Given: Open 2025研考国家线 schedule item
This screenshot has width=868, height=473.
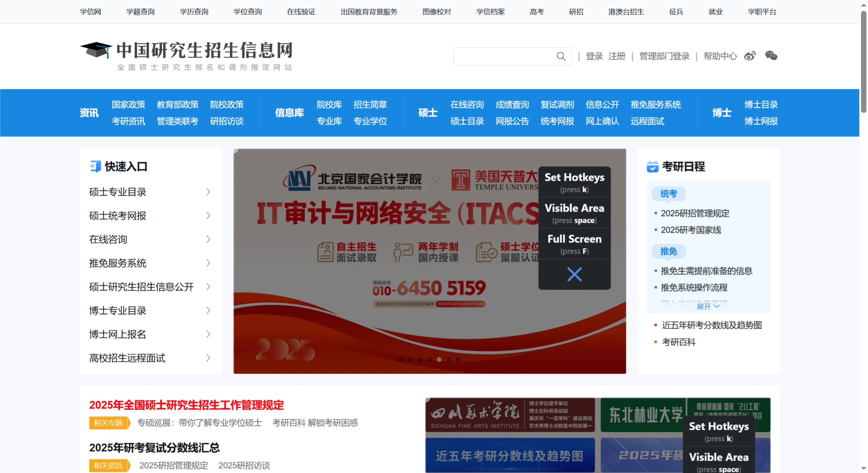Looking at the screenshot, I should click(691, 230).
